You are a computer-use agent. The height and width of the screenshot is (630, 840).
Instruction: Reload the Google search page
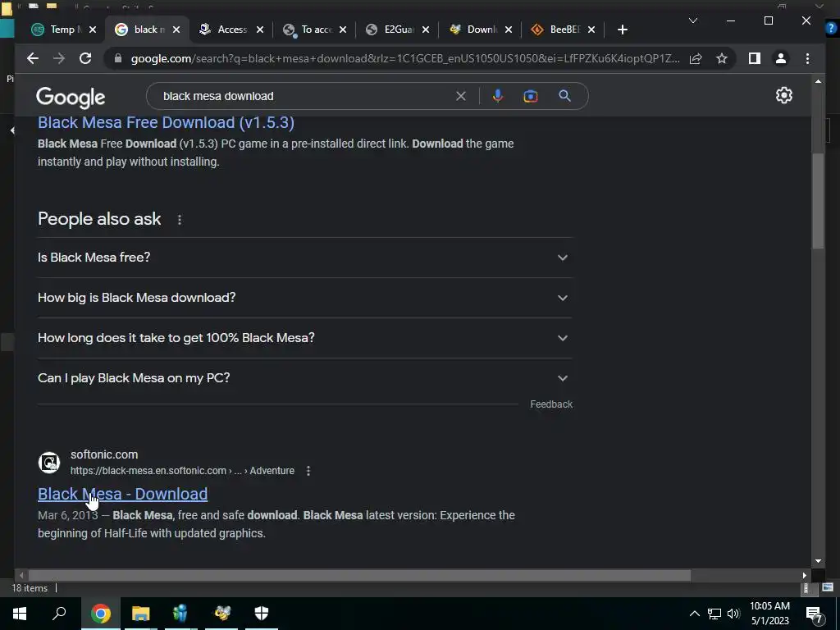85,58
